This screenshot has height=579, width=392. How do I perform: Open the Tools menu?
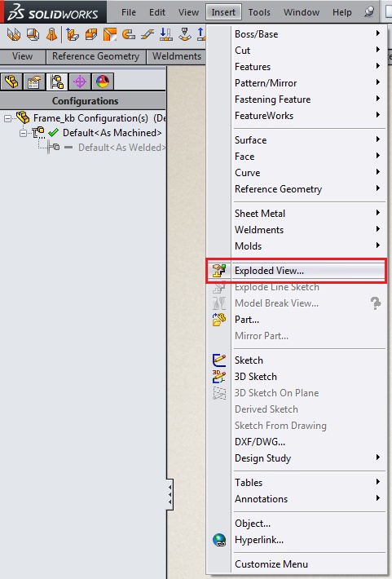click(259, 12)
